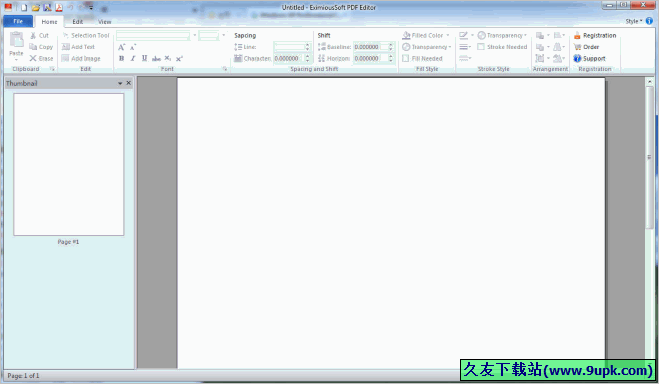The height and width of the screenshot is (384, 659).
Task: Click the Grow Font icon
Action: (x=121, y=47)
